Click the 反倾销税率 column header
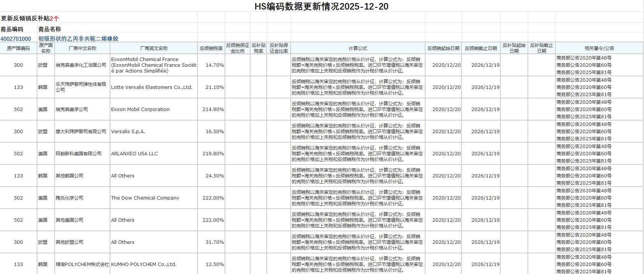The image size is (644, 274). [x=211, y=48]
